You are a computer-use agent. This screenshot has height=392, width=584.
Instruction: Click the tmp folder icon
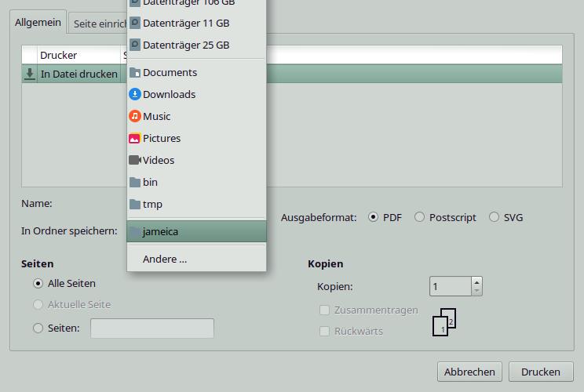(x=135, y=204)
